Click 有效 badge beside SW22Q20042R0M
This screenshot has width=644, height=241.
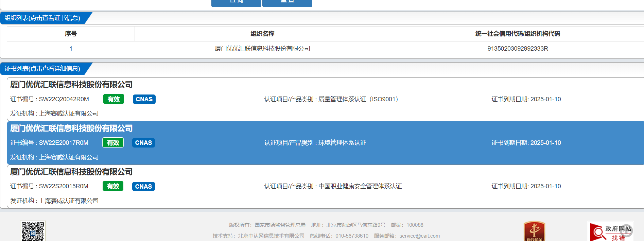tap(114, 99)
